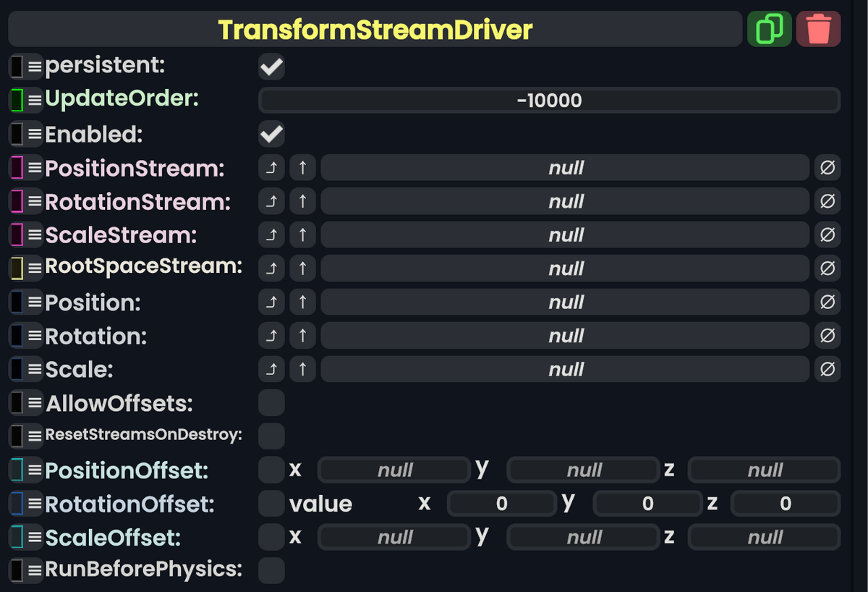The image size is (868, 592).
Task: Click the curved jump arrow beside Position
Action: (271, 302)
